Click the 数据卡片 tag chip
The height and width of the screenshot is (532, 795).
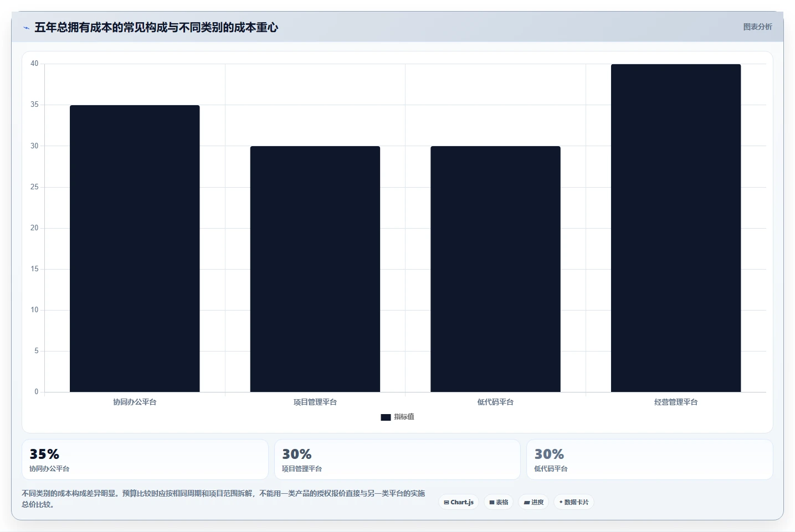pos(573,502)
